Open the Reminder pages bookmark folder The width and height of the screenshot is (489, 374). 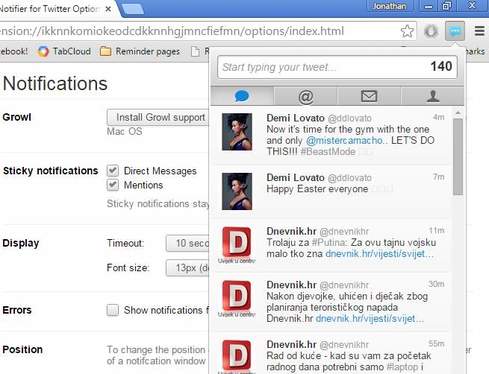pyautogui.click(x=140, y=51)
